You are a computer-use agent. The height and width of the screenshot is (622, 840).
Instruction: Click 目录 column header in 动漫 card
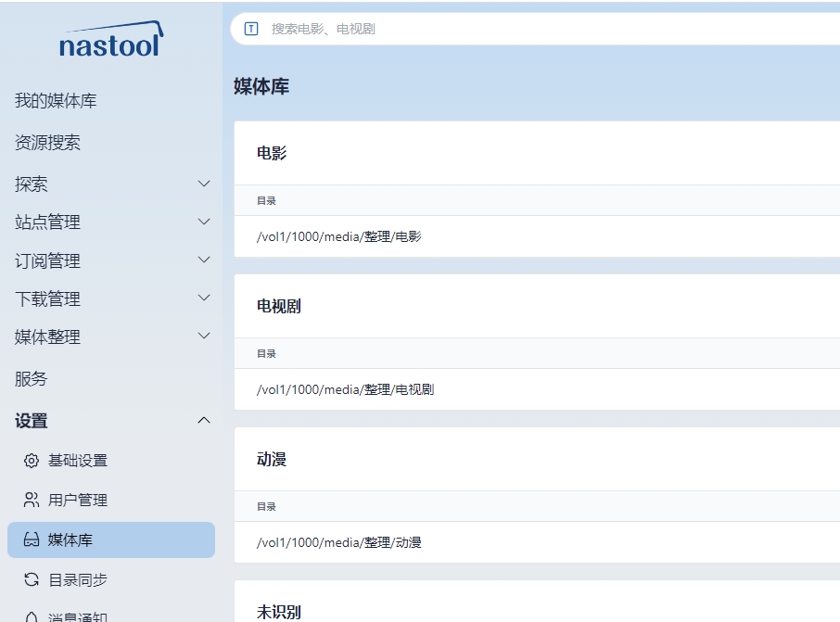[266, 507]
